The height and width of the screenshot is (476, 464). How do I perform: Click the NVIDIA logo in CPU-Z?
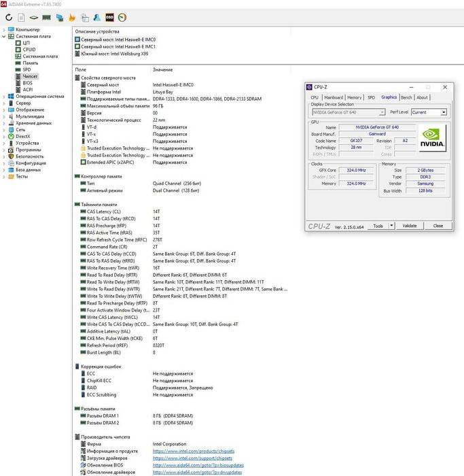pyautogui.click(x=432, y=139)
